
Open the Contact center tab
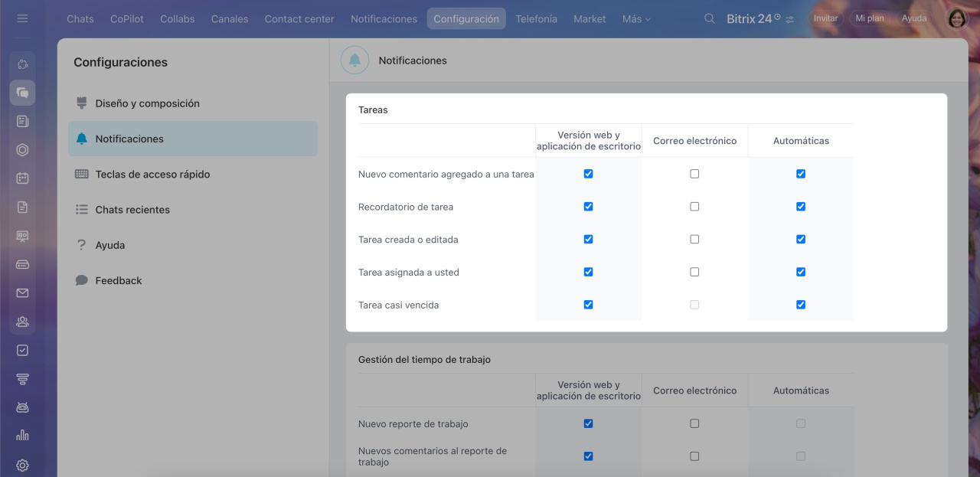click(299, 18)
